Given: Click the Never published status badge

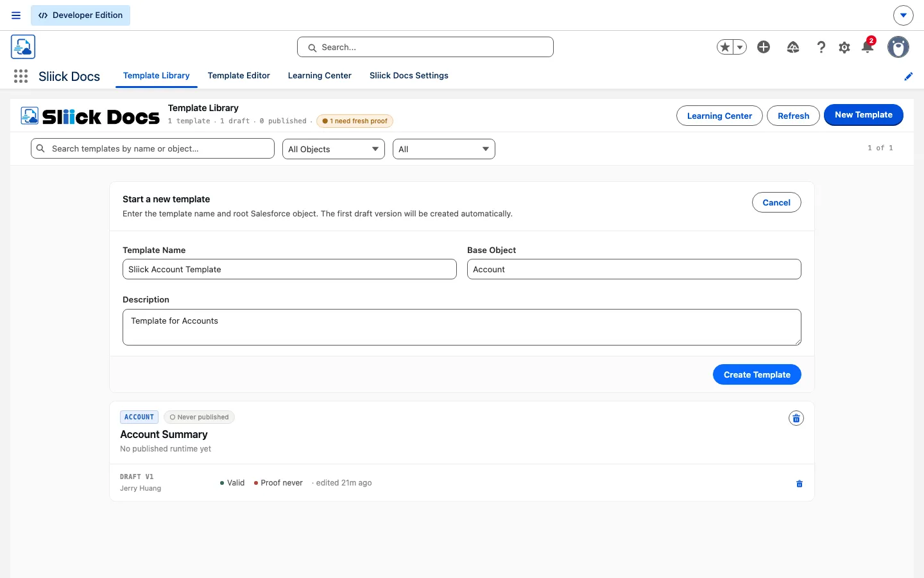Looking at the screenshot, I should [200, 417].
